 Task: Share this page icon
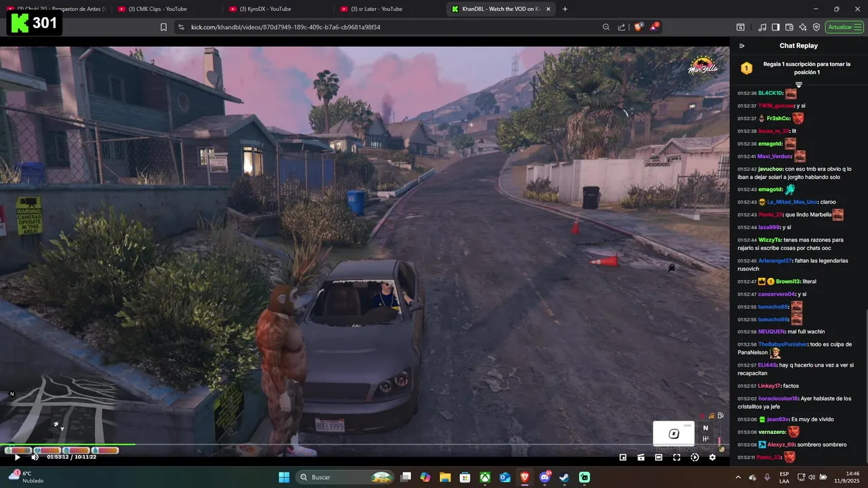pyautogui.click(x=622, y=27)
